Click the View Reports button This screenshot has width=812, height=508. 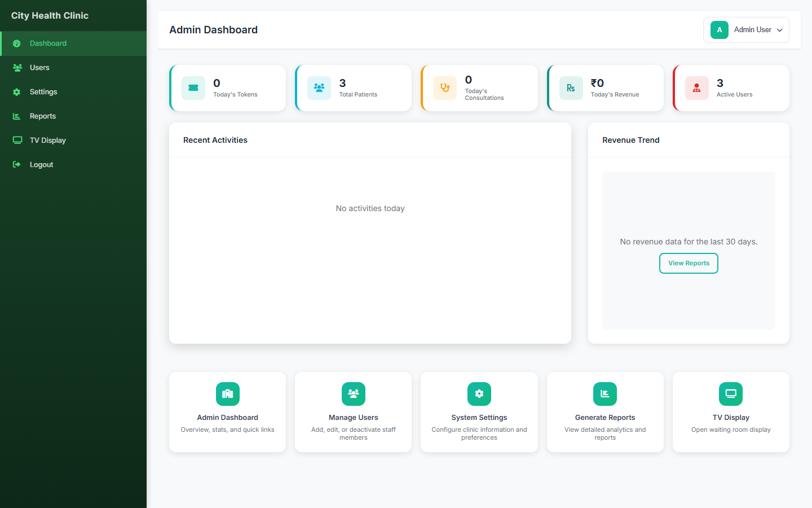[x=689, y=264]
